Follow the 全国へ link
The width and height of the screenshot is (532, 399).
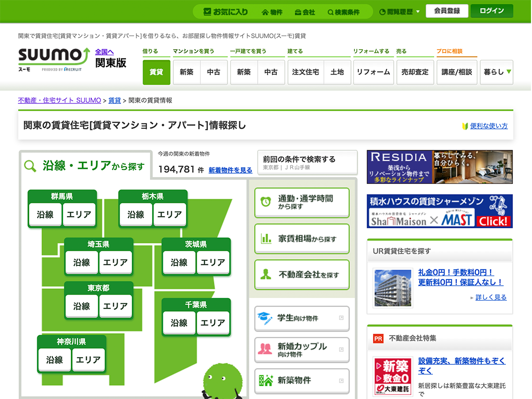coord(104,52)
